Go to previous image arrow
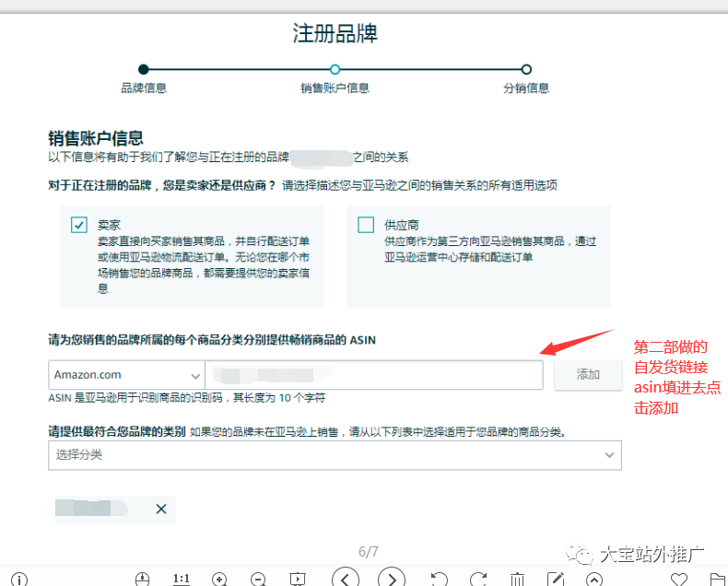728x586 pixels. pyautogui.click(x=345, y=579)
